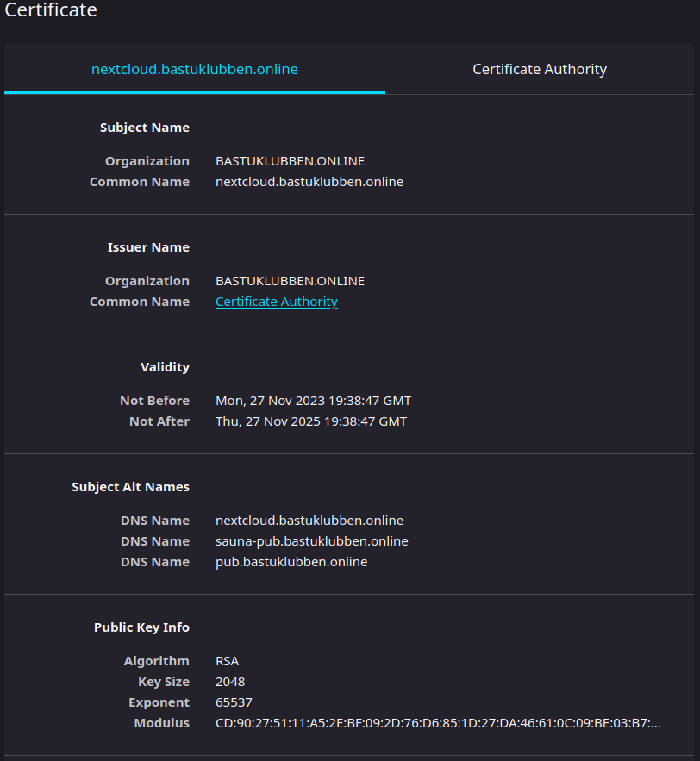The height and width of the screenshot is (761, 700).
Task: Click the Not After date Thu, 27 Nov 2025
Action: [x=311, y=421]
